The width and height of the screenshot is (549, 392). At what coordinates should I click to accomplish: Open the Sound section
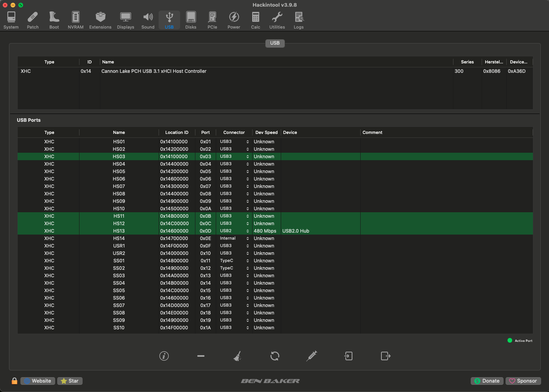click(148, 20)
